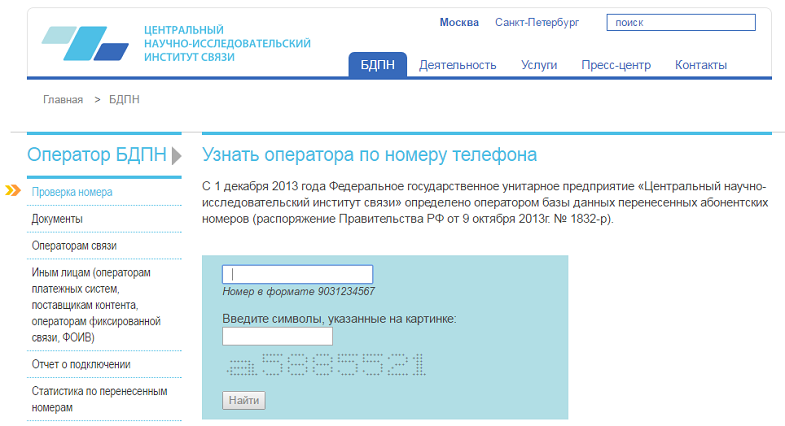Screen dimensions: 785x426
Task: Open the Иным лицам sidebar item
Action: 96,305
